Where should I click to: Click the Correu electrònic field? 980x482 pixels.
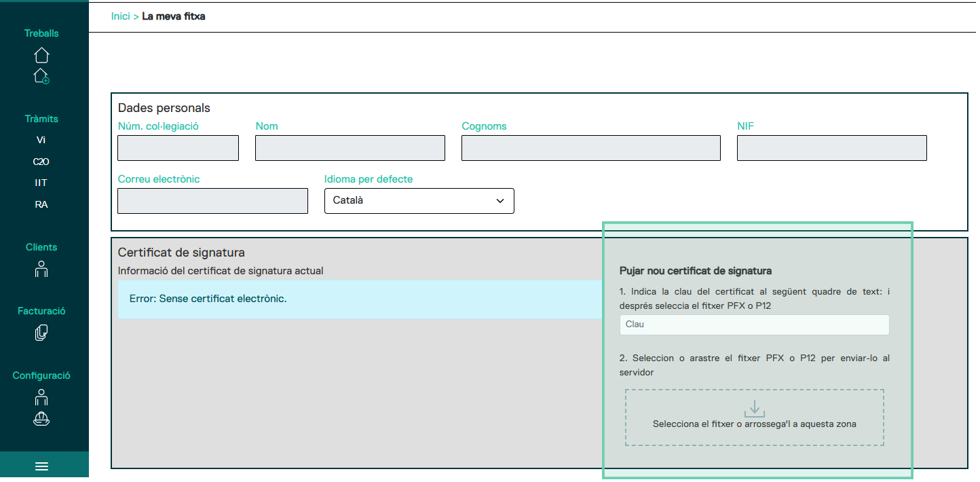point(212,201)
